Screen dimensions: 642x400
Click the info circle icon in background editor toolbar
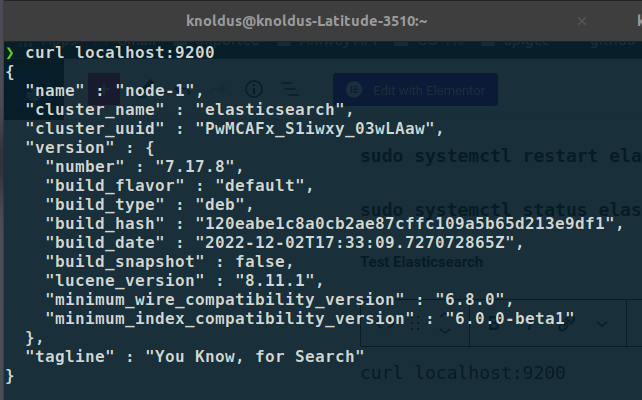click(x=254, y=89)
